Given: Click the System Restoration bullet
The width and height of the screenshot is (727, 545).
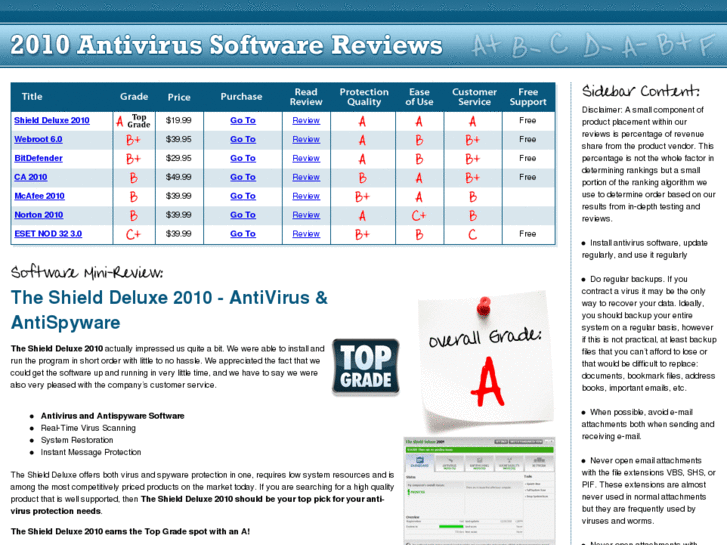Looking at the screenshot, I should click(x=77, y=440).
